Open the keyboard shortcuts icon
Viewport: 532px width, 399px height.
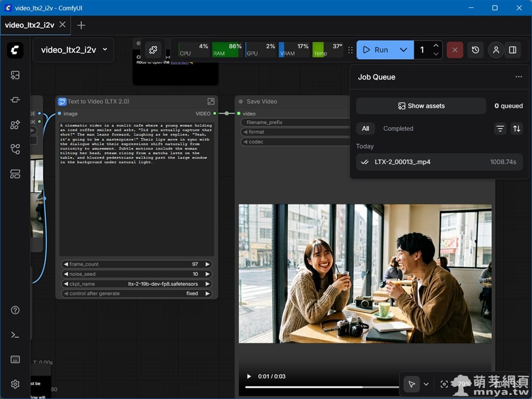pos(15,360)
